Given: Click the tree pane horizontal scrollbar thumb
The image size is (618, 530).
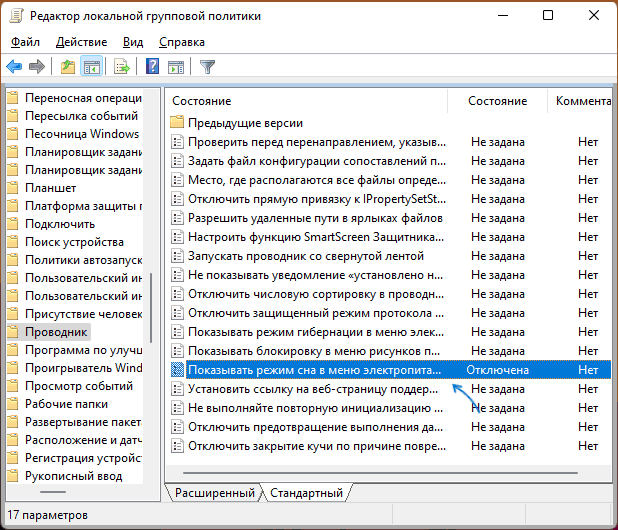Looking at the screenshot, I should 53,492.
